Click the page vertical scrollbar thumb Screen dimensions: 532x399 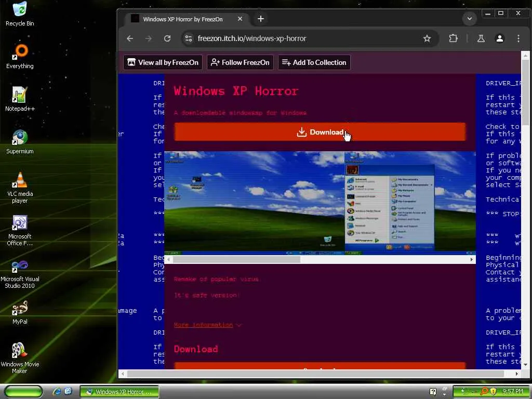(x=525, y=92)
